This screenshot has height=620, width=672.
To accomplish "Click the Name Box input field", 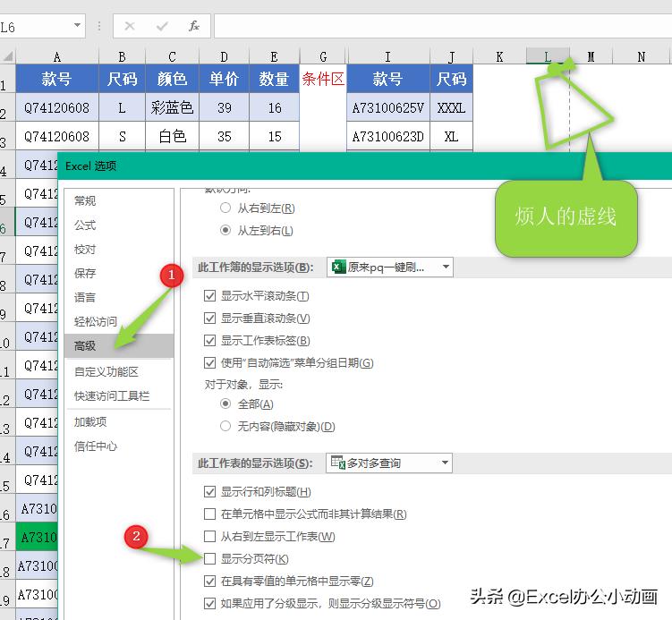I will coord(36,27).
